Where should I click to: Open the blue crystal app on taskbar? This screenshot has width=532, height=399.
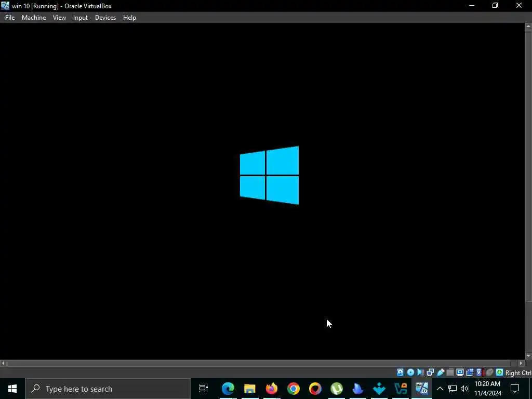pos(358,389)
